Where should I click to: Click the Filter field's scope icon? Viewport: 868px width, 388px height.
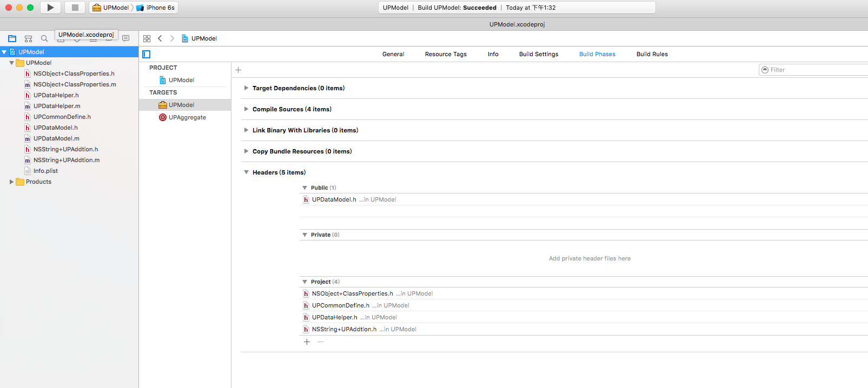click(x=765, y=70)
